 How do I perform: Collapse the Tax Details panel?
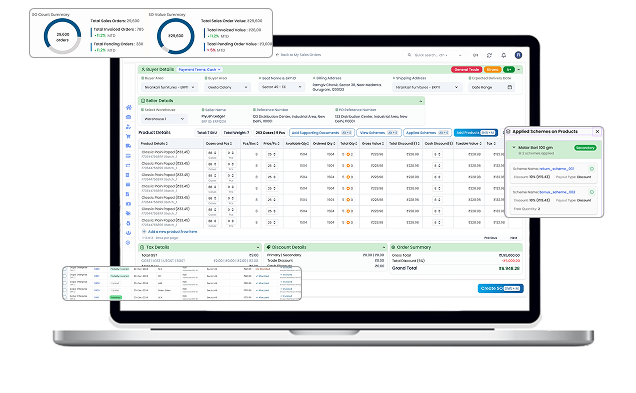[258, 247]
